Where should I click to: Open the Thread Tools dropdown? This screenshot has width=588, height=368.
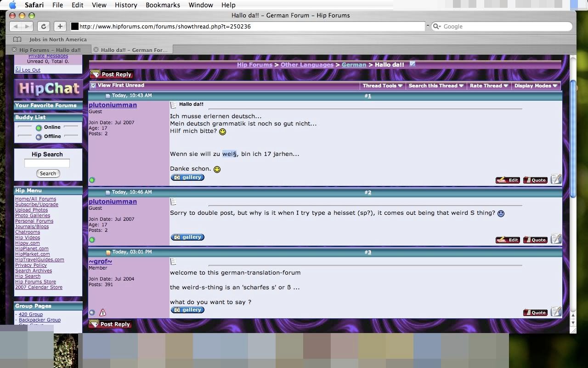[x=382, y=86]
